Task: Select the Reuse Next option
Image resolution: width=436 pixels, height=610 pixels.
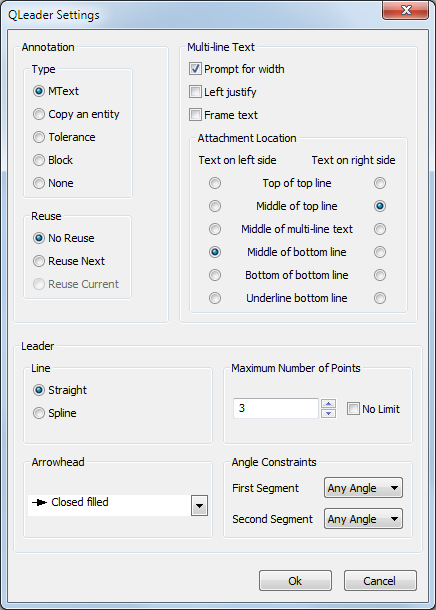Action: tap(69, 261)
